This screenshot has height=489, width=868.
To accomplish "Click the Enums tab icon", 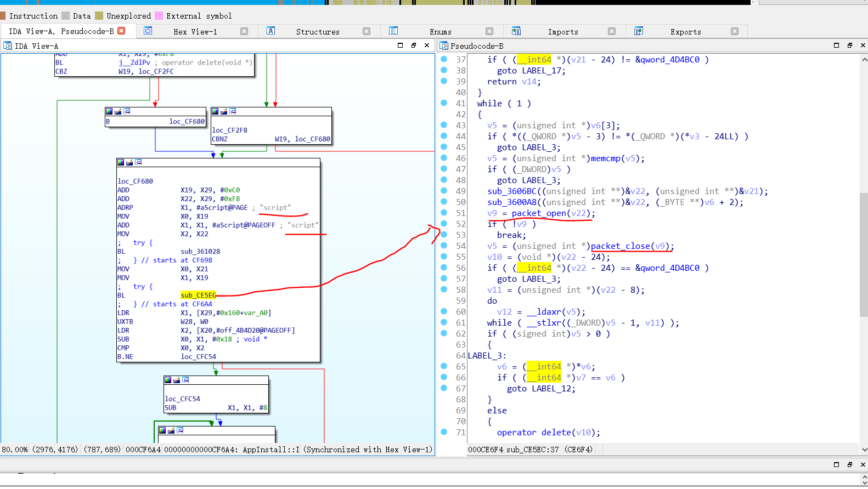I will coord(393,31).
